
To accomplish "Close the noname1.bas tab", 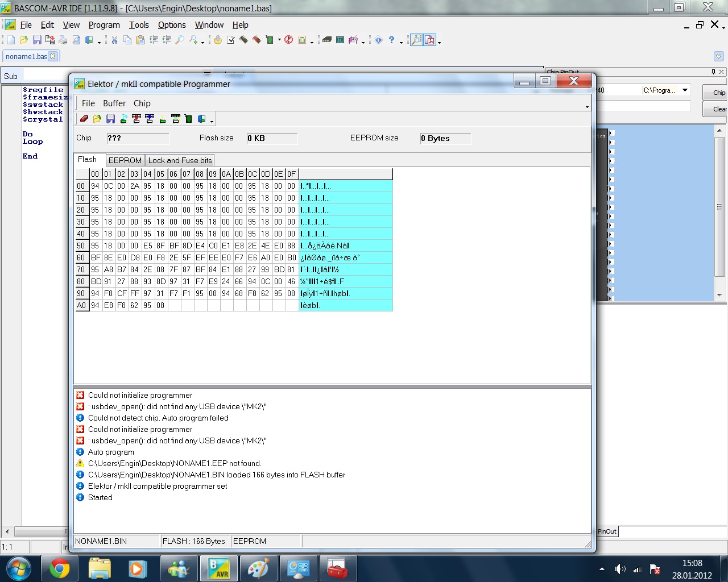I will pos(53,56).
